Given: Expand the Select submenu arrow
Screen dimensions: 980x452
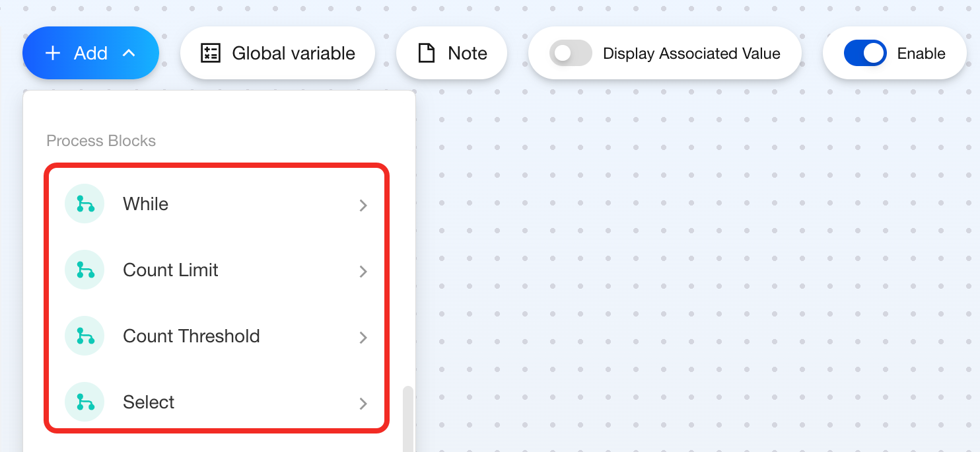Looking at the screenshot, I should click(363, 403).
